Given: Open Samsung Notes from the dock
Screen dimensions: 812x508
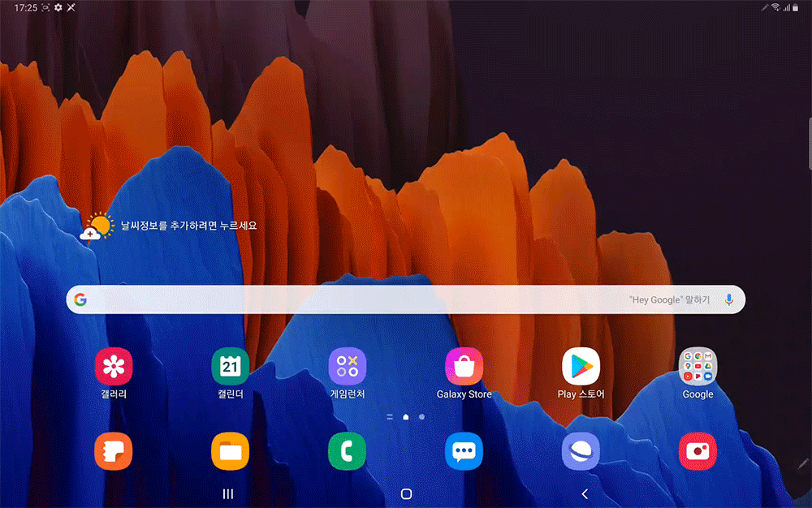Looking at the screenshot, I should click(114, 451).
